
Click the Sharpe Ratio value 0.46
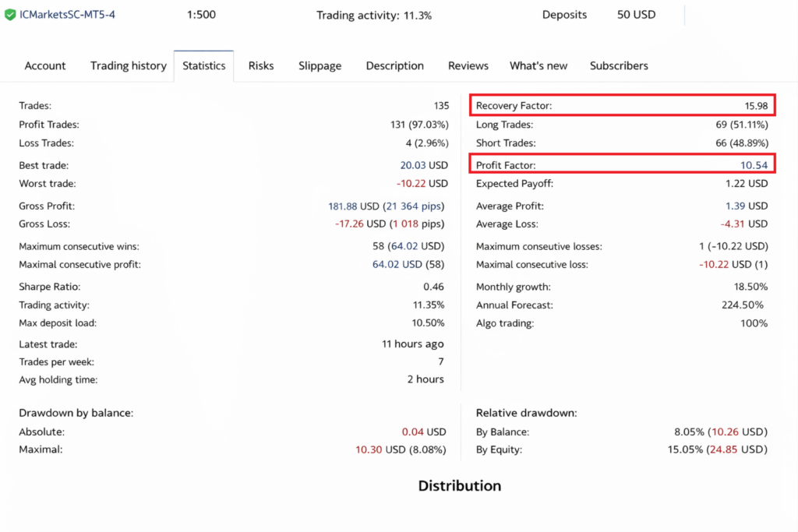[x=433, y=287]
